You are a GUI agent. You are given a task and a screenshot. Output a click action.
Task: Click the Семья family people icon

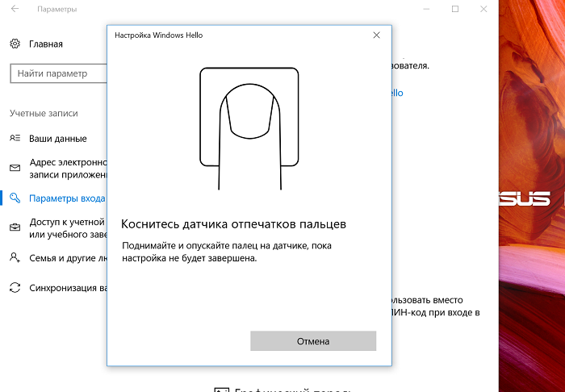click(x=15, y=257)
